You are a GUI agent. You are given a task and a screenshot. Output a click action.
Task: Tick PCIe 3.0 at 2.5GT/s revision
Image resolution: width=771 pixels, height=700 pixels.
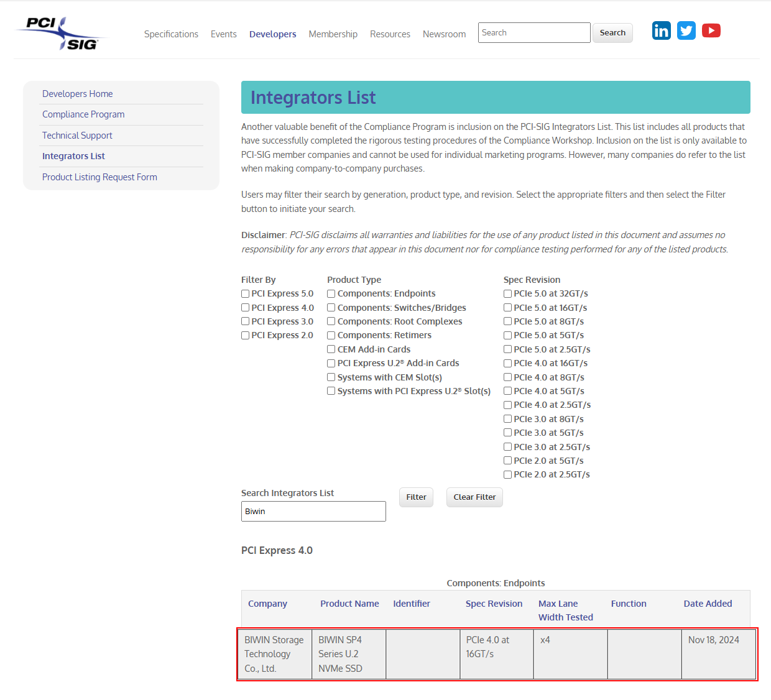(x=508, y=447)
